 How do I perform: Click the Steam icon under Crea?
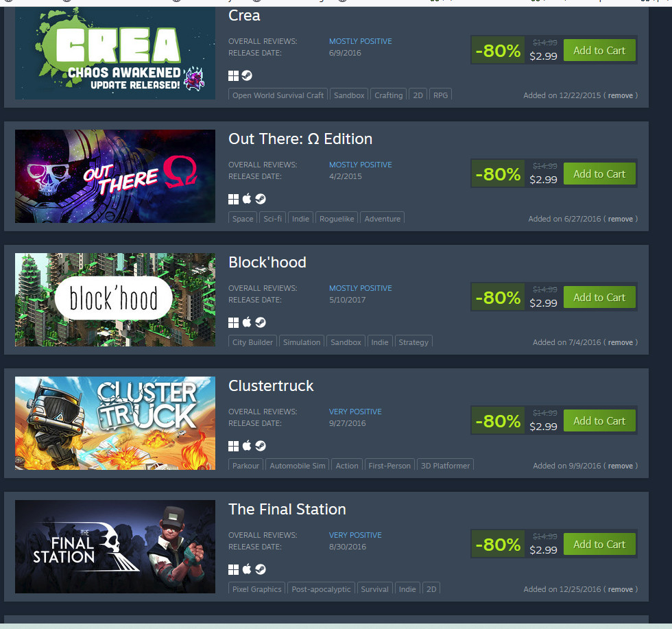(x=247, y=76)
